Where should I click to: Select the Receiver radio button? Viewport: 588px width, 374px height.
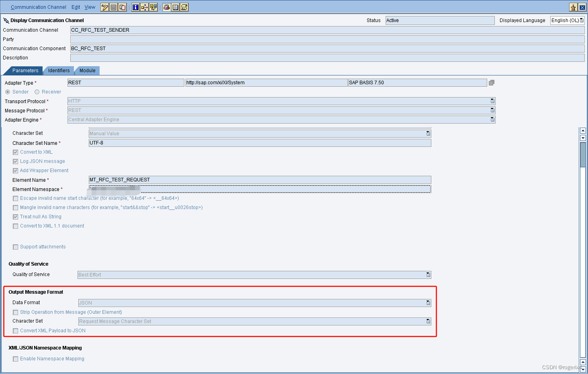(x=37, y=91)
